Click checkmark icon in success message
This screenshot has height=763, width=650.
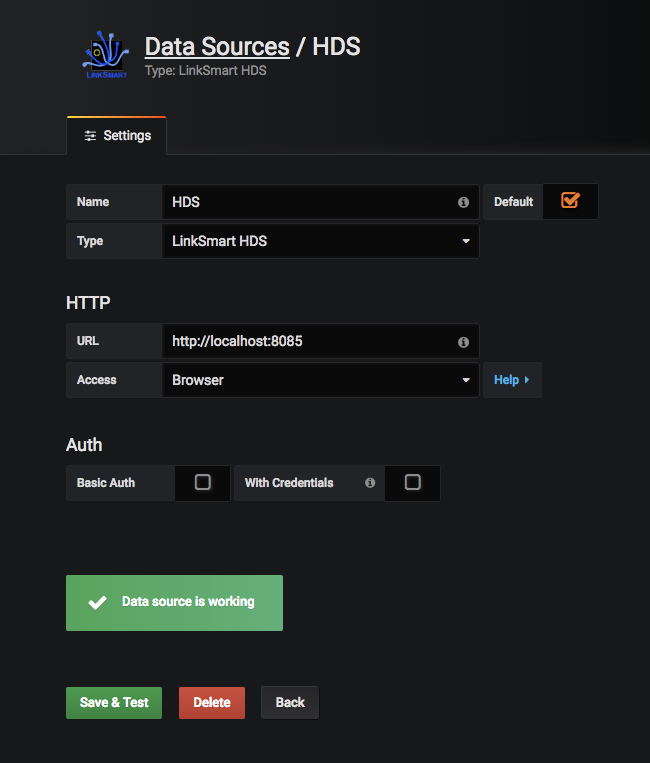pyautogui.click(x=97, y=602)
